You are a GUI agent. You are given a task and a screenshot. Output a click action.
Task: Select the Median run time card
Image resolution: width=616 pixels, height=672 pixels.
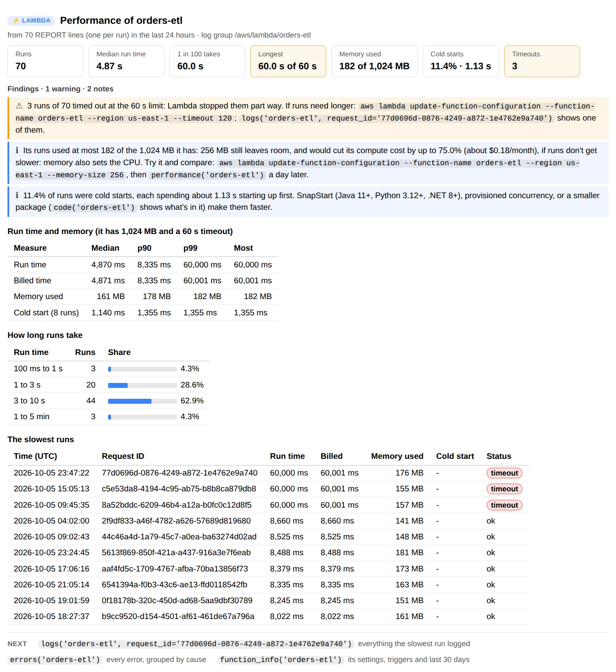(x=126, y=61)
